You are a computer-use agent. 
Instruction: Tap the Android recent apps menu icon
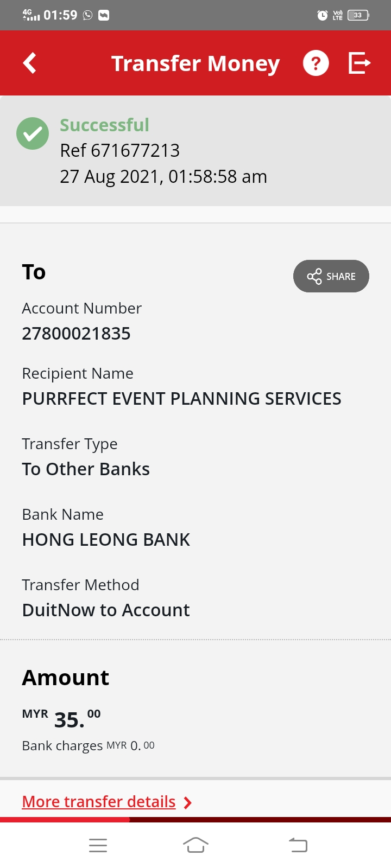pyautogui.click(x=98, y=845)
